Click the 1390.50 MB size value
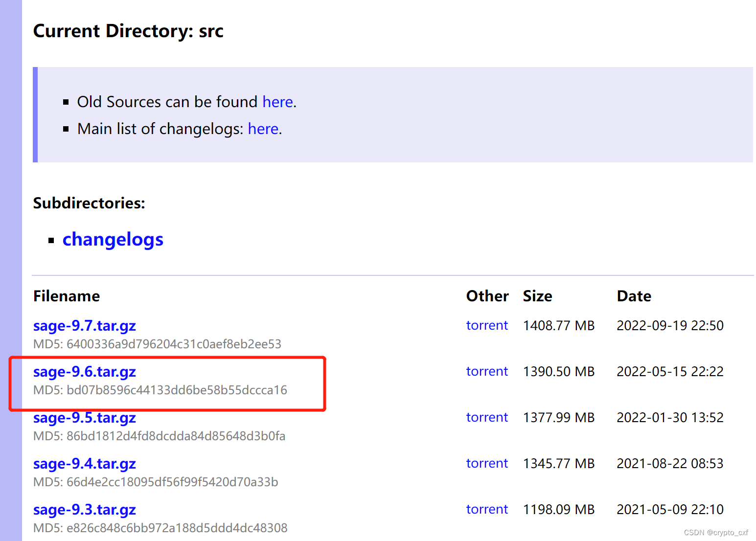 coord(558,371)
